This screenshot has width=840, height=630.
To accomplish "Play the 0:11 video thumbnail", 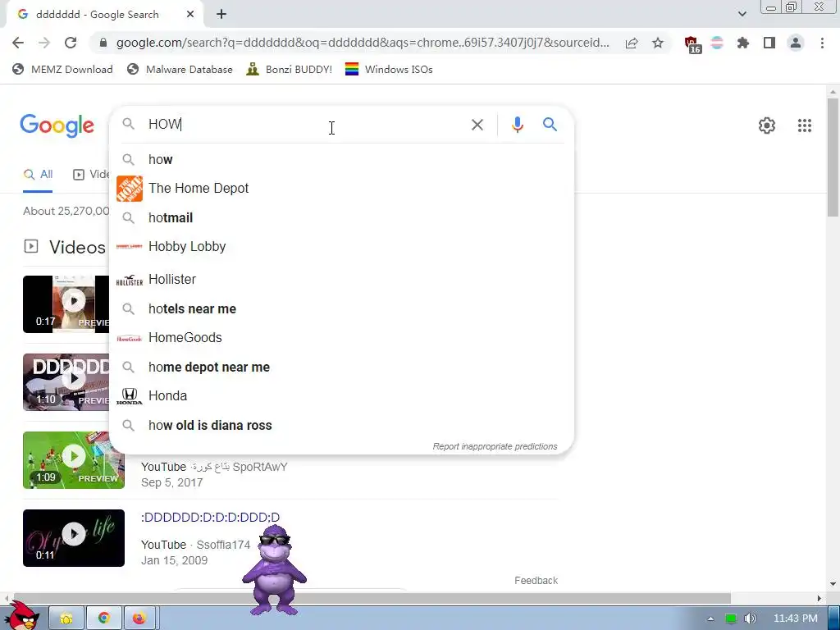I will pos(73,538).
